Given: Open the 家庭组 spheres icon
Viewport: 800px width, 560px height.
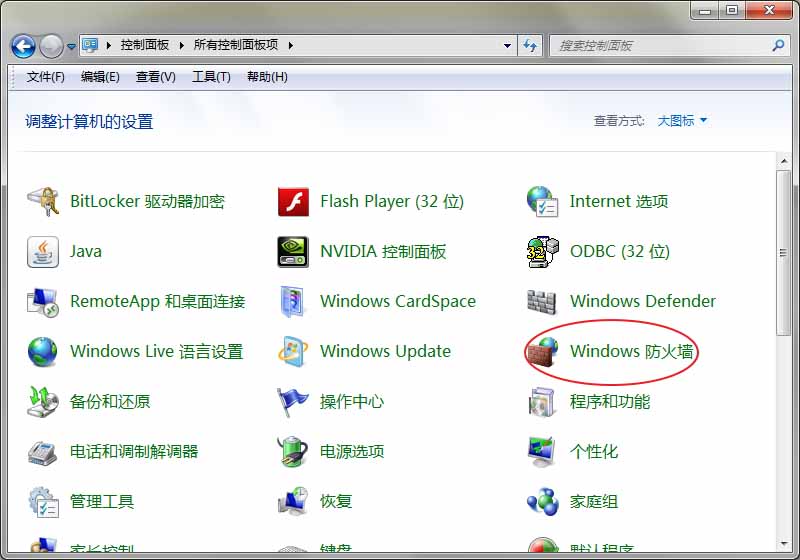Looking at the screenshot, I should tap(542, 502).
